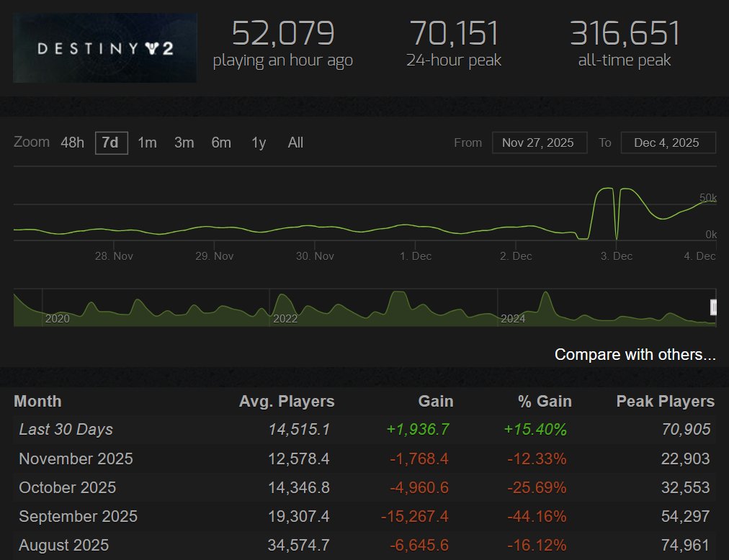729x560 pixels.
Task: Click the 2020 marker in navigator timeline
Action: click(57, 319)
